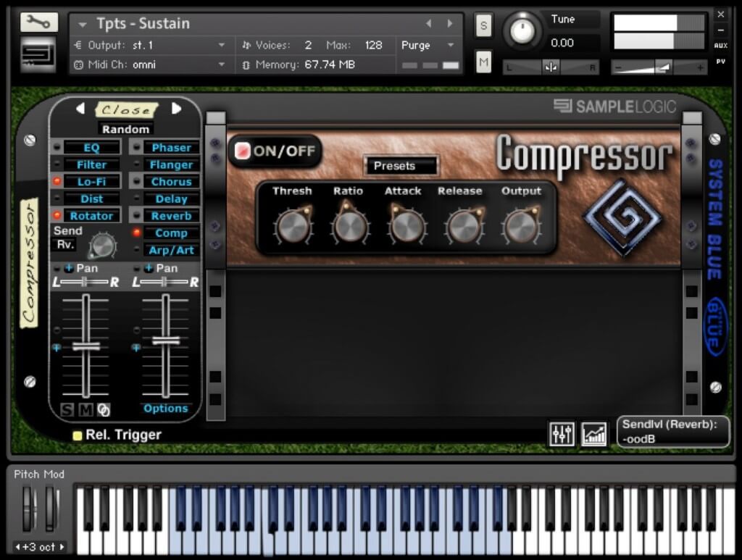Click the Tune knob
This screenshot has height=560, width=742.
pos(522,31)
